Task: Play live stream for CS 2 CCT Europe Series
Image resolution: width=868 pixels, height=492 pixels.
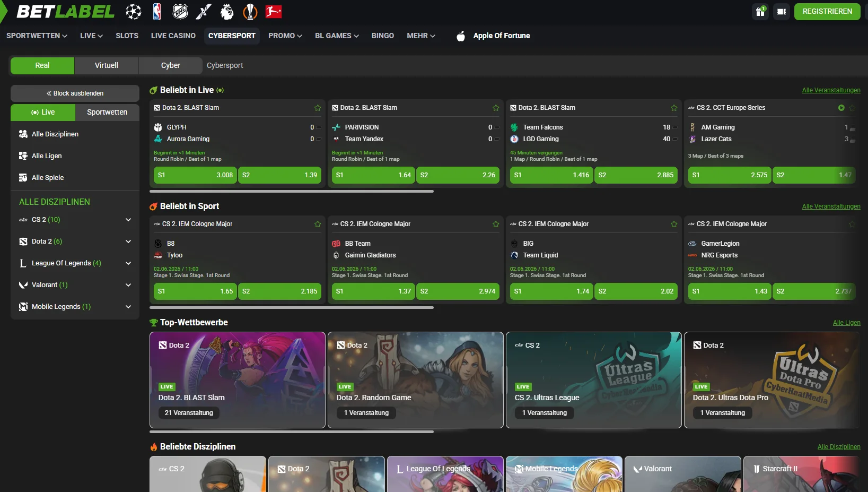Action: (841, 108)
